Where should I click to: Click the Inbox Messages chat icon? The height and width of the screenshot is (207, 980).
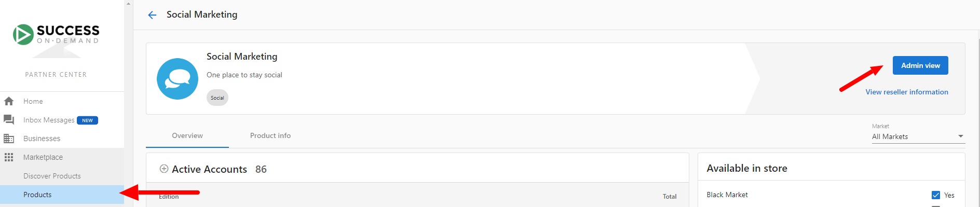point(9,120)
